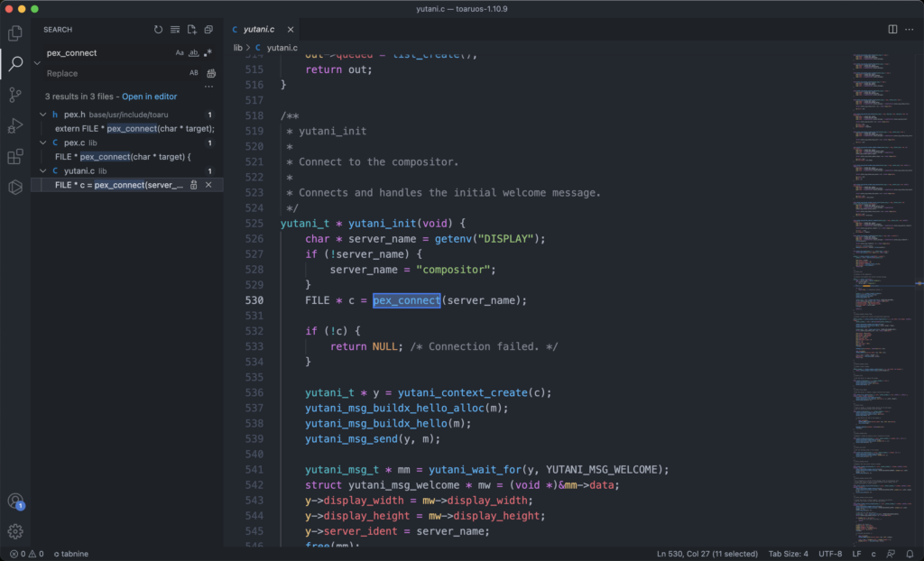Click yutani_init in line 525
The width and height of the screenshot is (924, 561).
pyautogui.click(x=382, y=224)
